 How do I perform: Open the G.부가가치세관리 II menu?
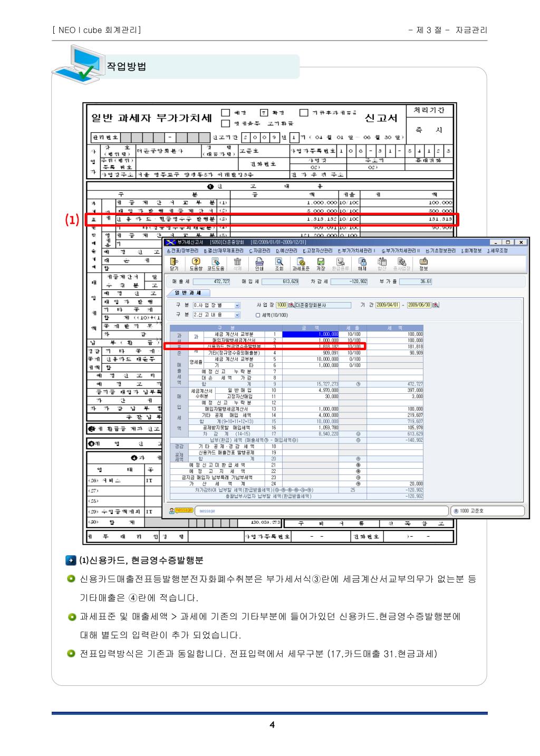point(400,251)
